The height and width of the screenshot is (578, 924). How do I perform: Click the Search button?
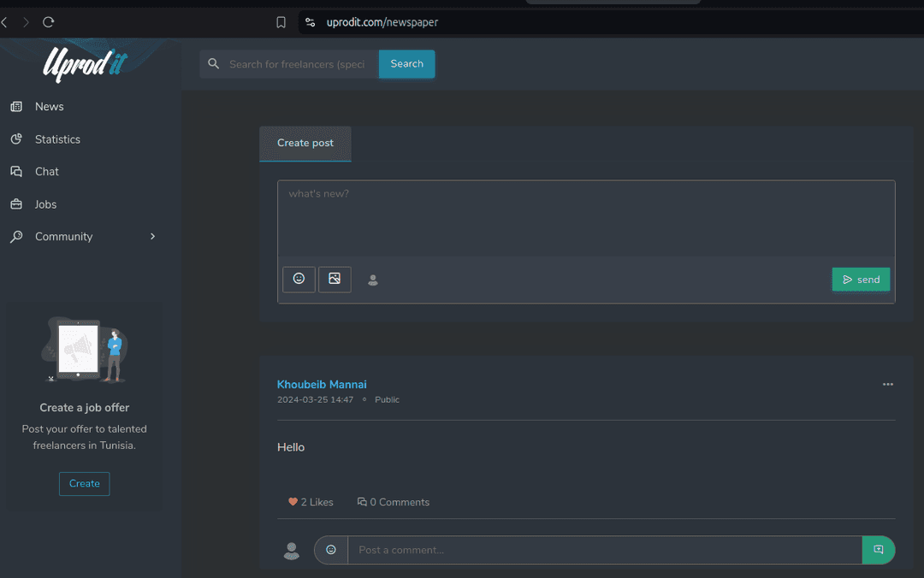click(x=406, y=64)
